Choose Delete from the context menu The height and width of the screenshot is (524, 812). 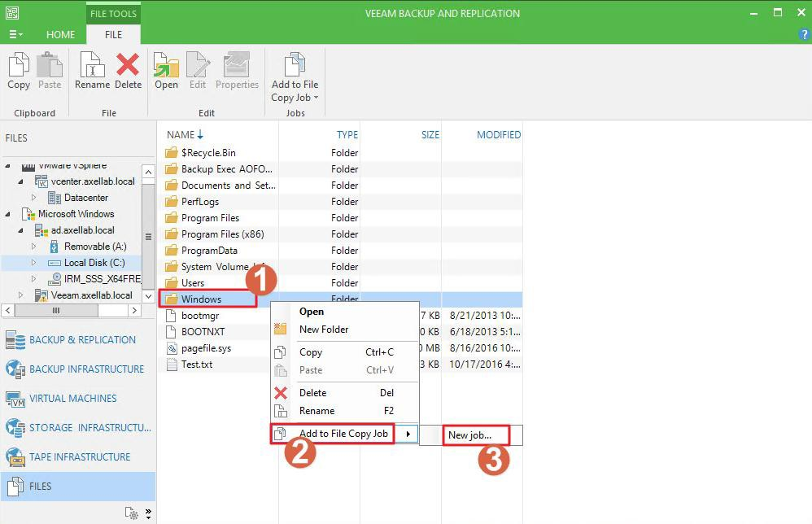point(312,393)
